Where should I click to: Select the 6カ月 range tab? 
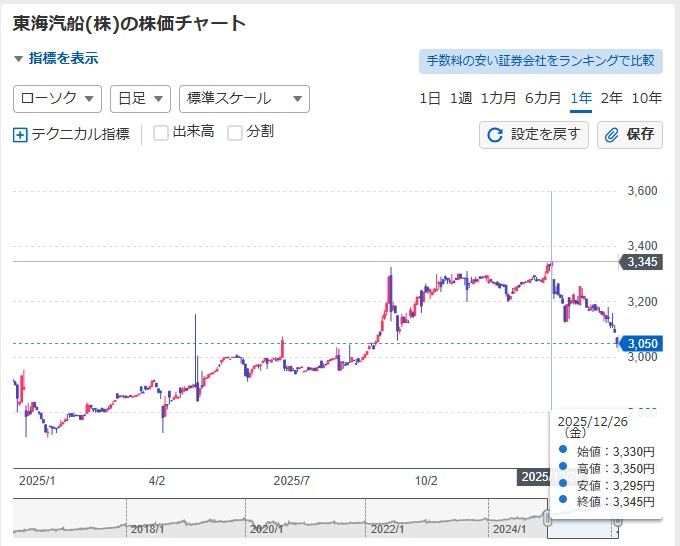(544, 98)
